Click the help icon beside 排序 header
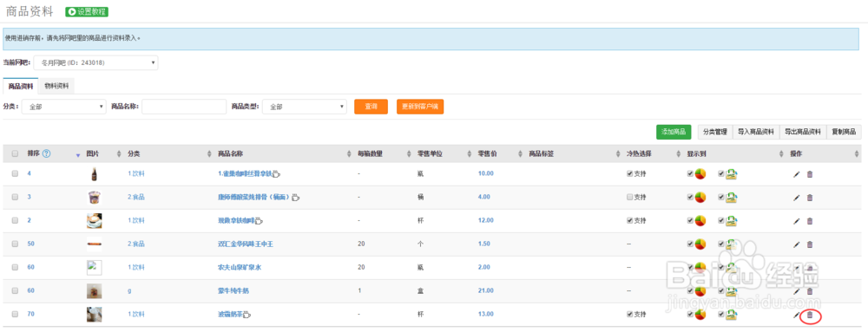 47,153
